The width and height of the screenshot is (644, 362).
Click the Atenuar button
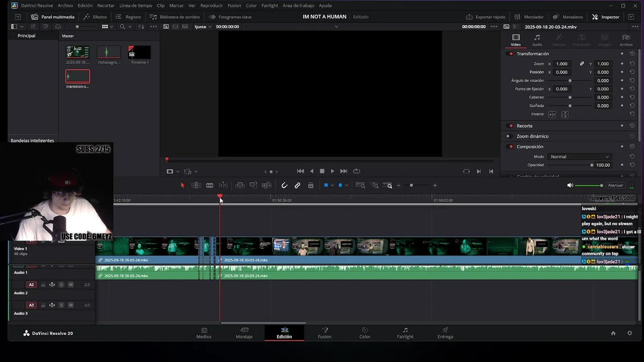point(615,186)
